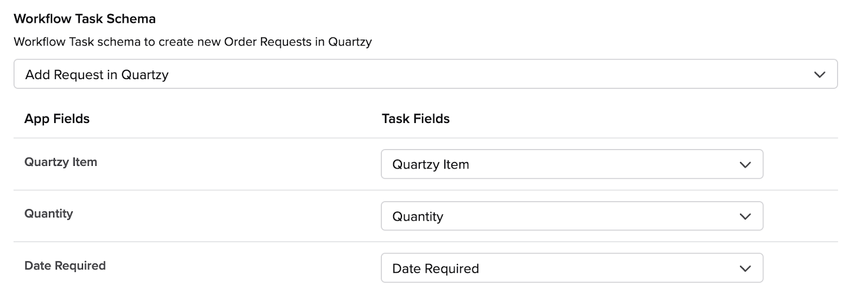Click the chevron on Add Request in Quartzy selector
The image size is (868, 303).
pyautogui.click(x=819, y=75)
